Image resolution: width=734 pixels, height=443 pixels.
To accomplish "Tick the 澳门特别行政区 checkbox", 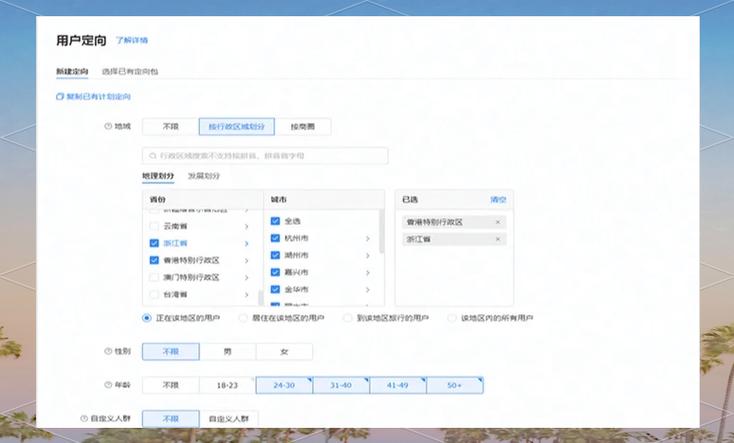I will click(x=154, y=277).
